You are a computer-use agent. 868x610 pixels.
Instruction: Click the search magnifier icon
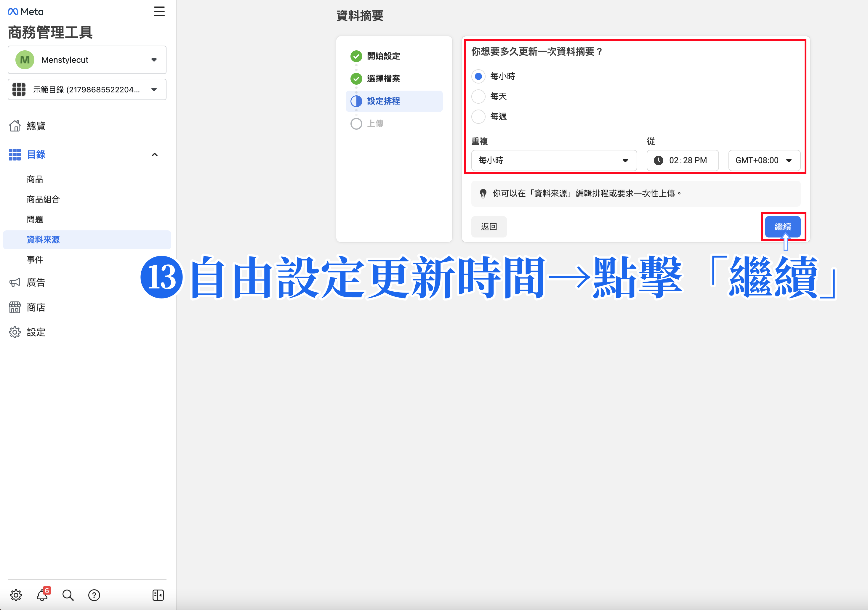click(68, 595)
